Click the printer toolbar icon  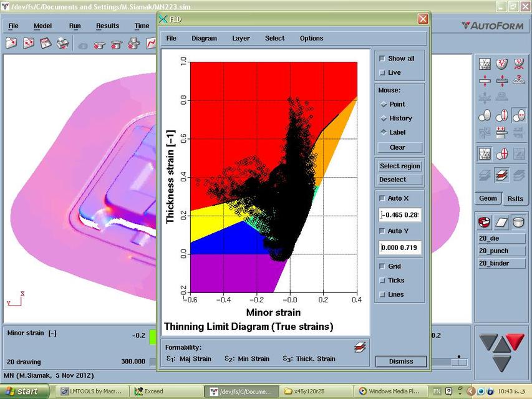point(63,43)
